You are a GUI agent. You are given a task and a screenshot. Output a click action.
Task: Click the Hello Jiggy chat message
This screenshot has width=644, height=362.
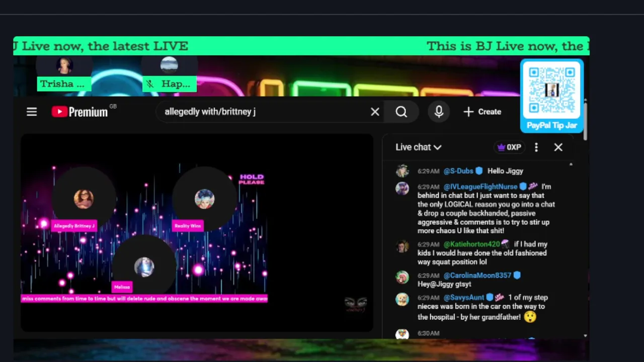pos(505,171)
